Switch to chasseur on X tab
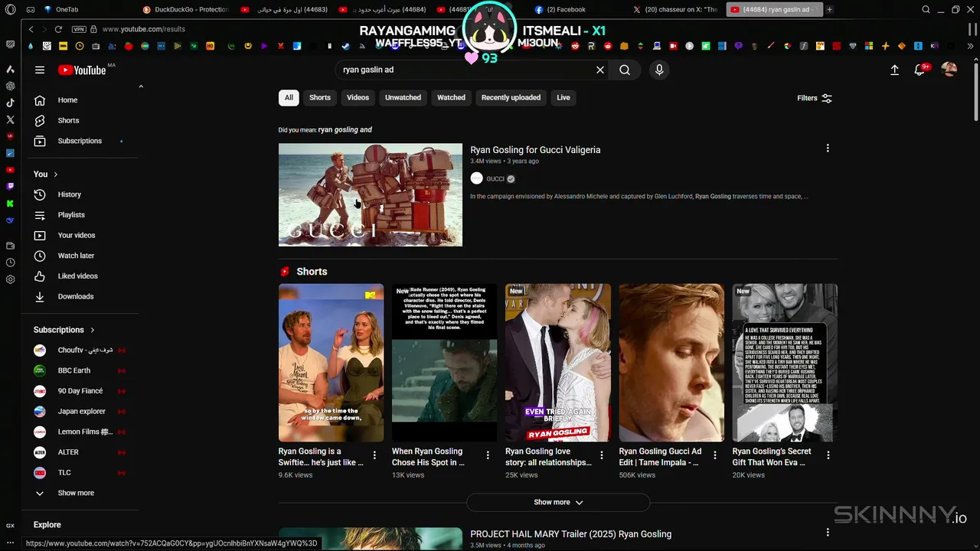This screenshot has height=551, width=980. 675,10
